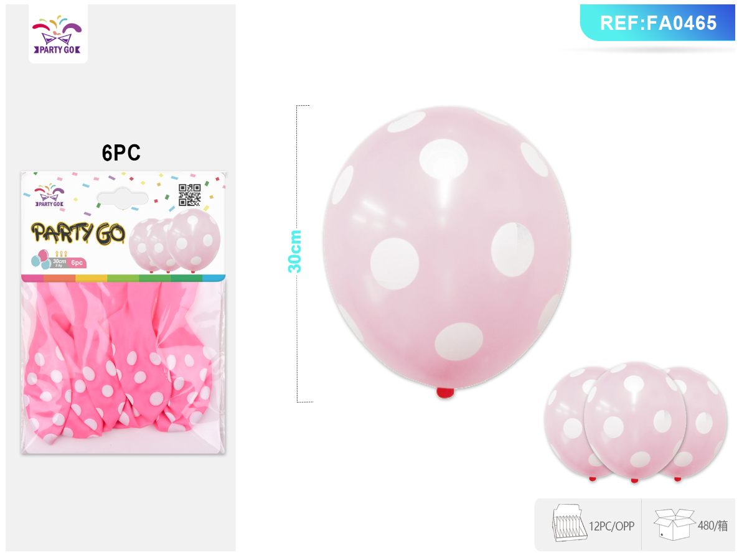Click the REF:FA0465 reference badge
747x560 pixels.
657,23
